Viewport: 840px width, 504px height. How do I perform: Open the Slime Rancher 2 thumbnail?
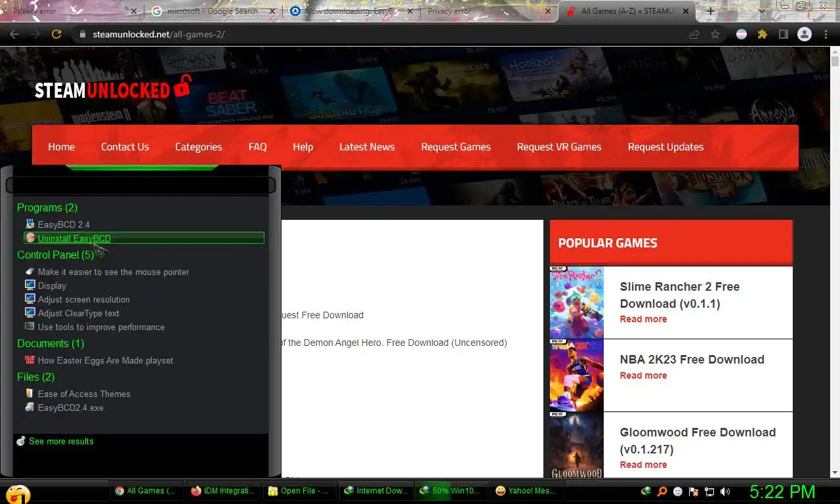(x=577, y=303)
